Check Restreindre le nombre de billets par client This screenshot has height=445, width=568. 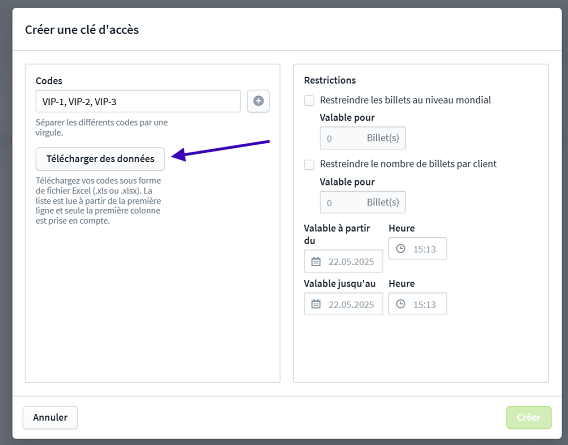pyautogui.click(x=309, y=165)
